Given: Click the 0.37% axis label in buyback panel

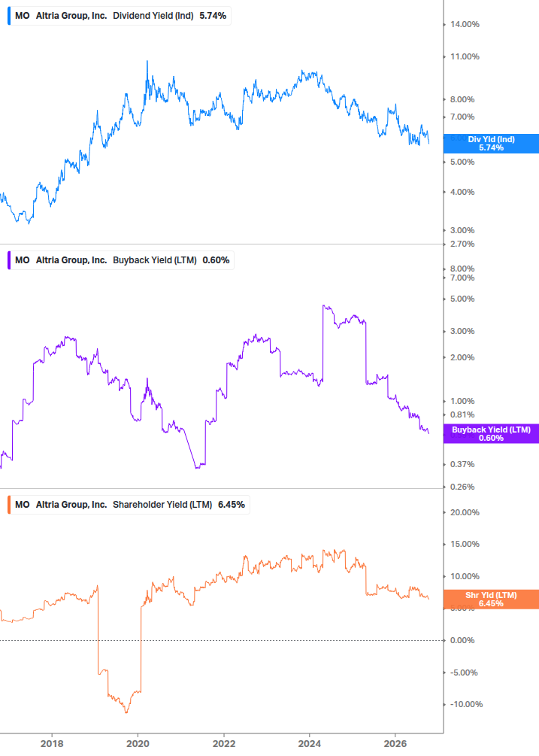Looking at the screenshot, I should pos(462,464).
